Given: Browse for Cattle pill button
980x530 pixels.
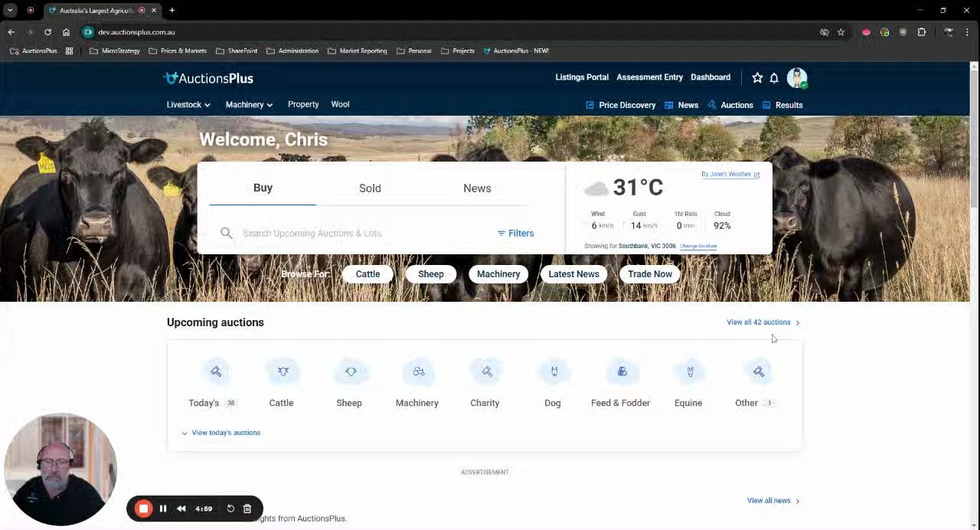Looking at the screenshot, I should 367,274.
